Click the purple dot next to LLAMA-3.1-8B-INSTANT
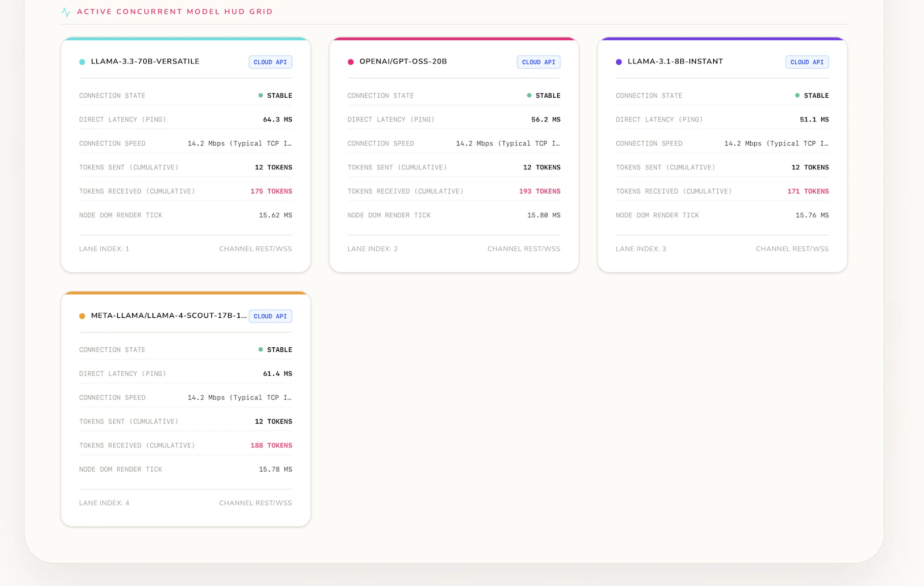Viewport: 924px width, 586px height. tap(619, 62)
